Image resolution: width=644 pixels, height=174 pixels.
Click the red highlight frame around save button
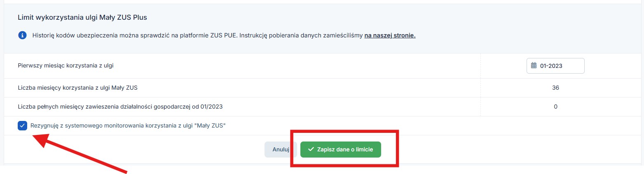point(345,148)
